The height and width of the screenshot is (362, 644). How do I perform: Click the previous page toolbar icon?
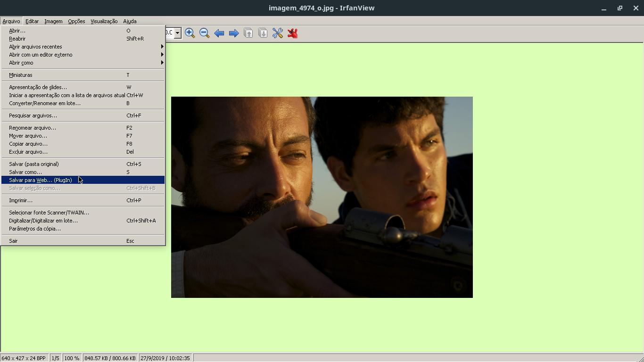[248, 33]
